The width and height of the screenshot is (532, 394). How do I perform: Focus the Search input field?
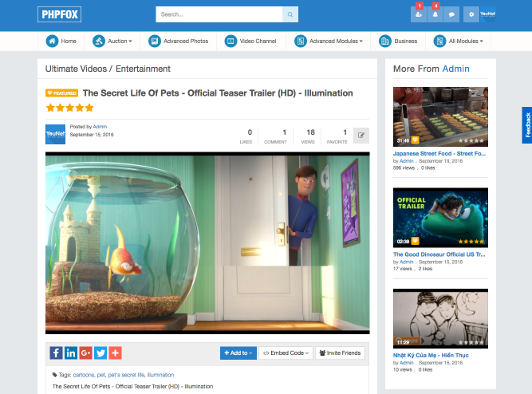pyautogui.click(x=219, y=14)
